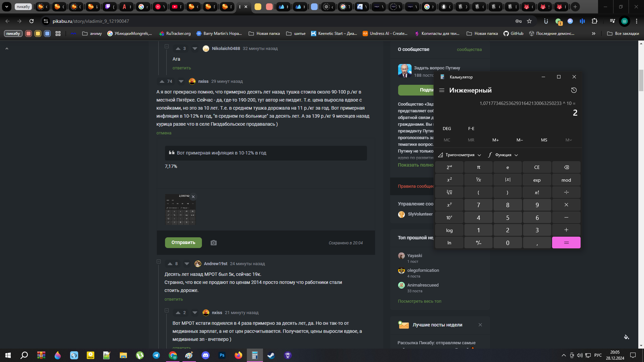
Task: Toggle DEG angle mode in calculator
Action: 447,129
